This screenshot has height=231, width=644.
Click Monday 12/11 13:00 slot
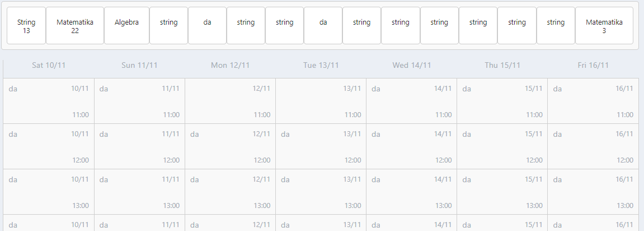point(230,192)
